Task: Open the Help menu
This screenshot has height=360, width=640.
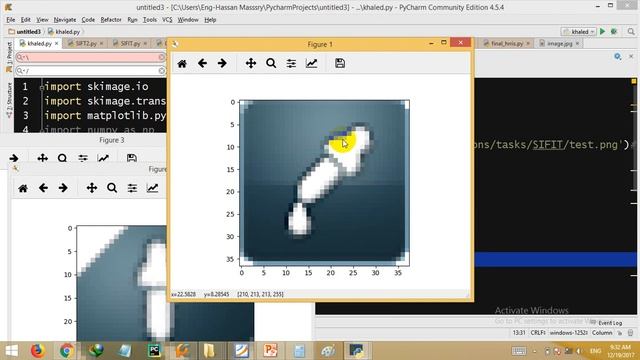Action: pos(210,20)
